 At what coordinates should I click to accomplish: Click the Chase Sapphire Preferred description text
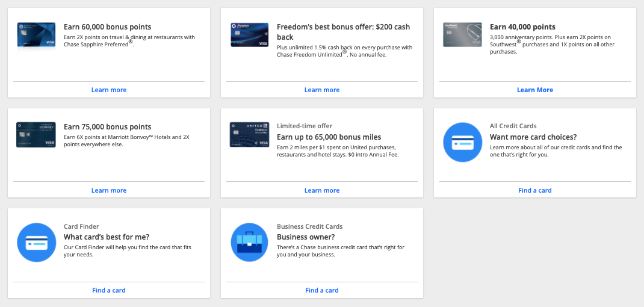click(129, 41)
